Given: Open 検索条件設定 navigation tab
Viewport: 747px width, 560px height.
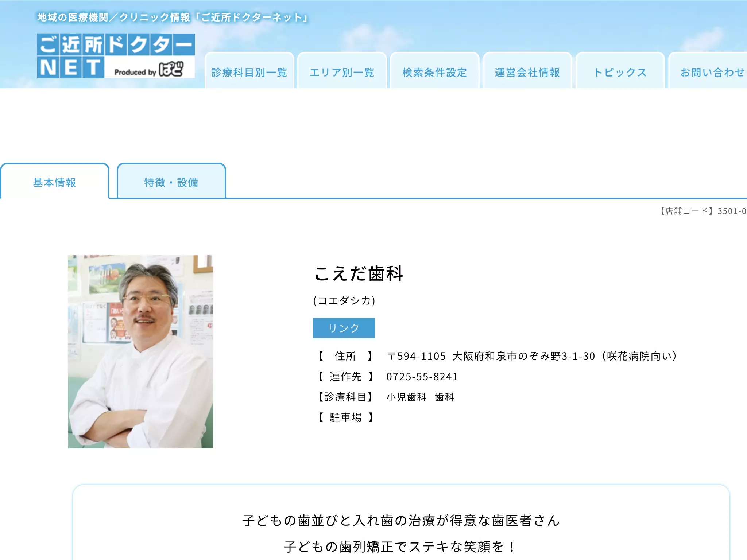Looking at the screenshot, I should pos(435,71).
